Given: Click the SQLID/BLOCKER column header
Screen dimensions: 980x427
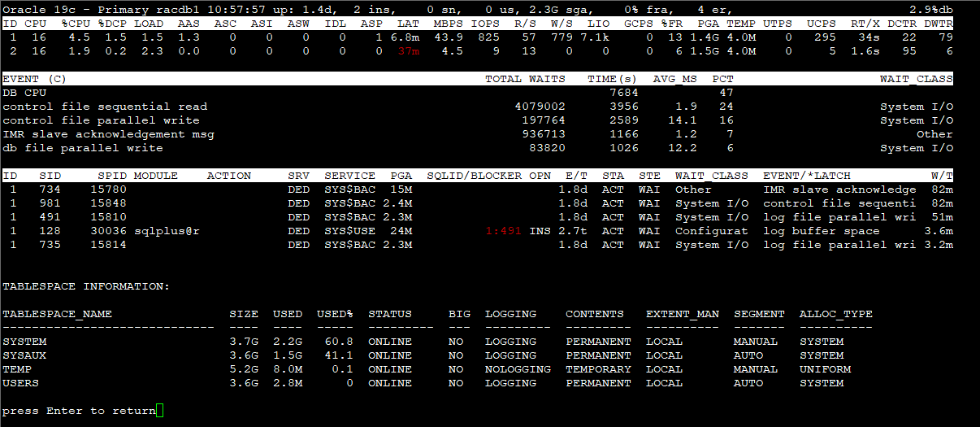Looking at the screenshot, I should pyautogui.click(x=474, y=176).
